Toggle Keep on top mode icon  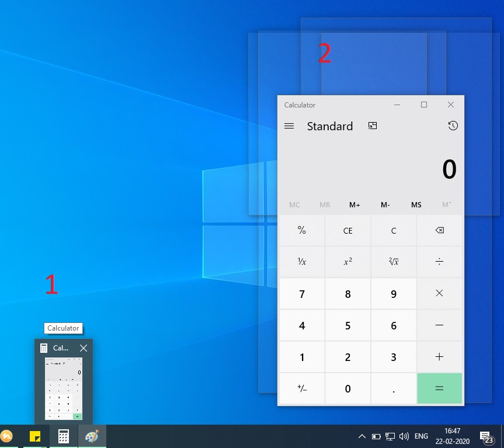click(373, 126)
